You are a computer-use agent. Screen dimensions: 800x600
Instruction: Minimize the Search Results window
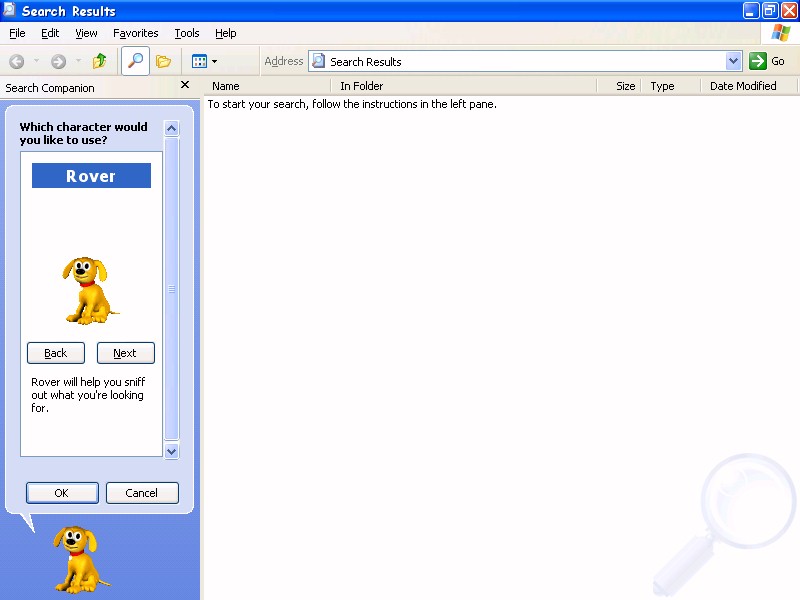coord(750,11)
